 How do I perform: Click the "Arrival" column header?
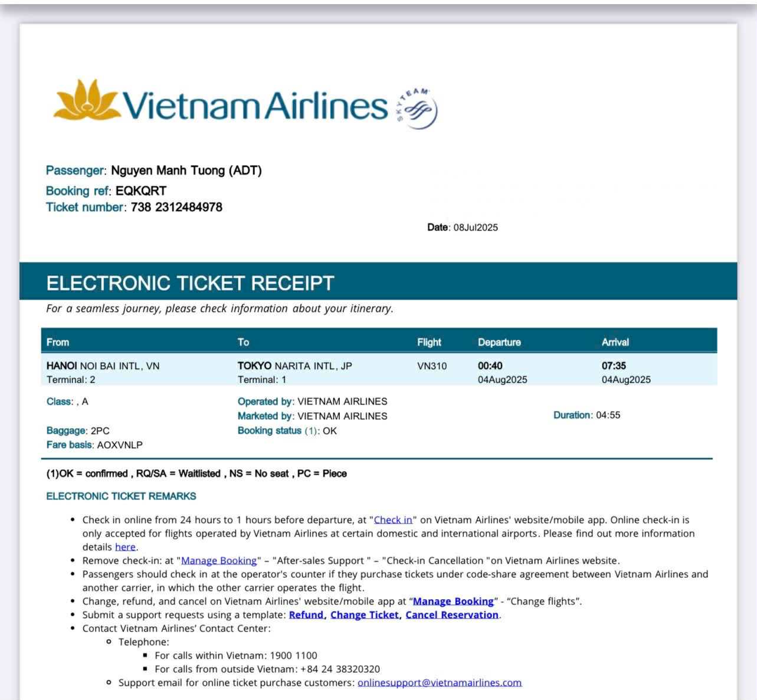pos(615,343)
